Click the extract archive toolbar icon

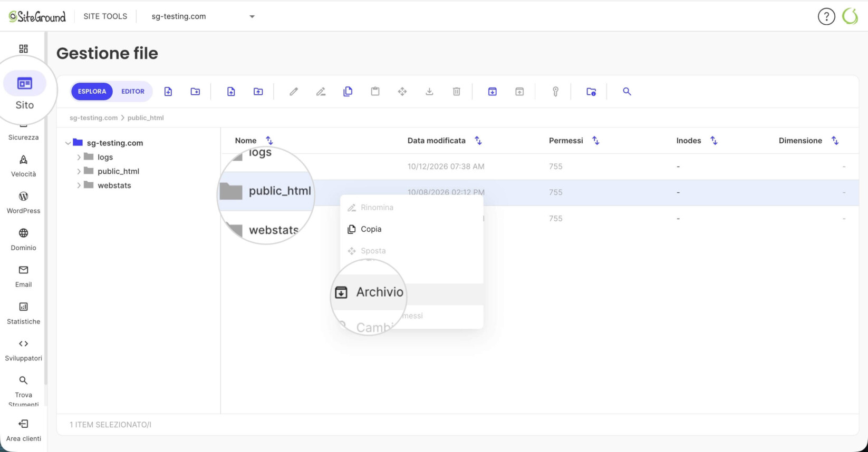(519, 92)
